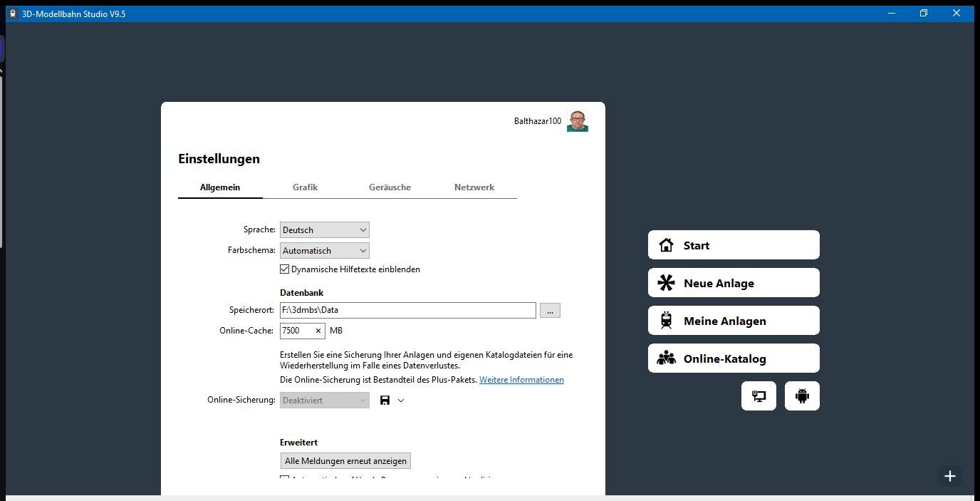Expand the chevron next to the save icon
The image size is (980, 501).
(401, 401)
